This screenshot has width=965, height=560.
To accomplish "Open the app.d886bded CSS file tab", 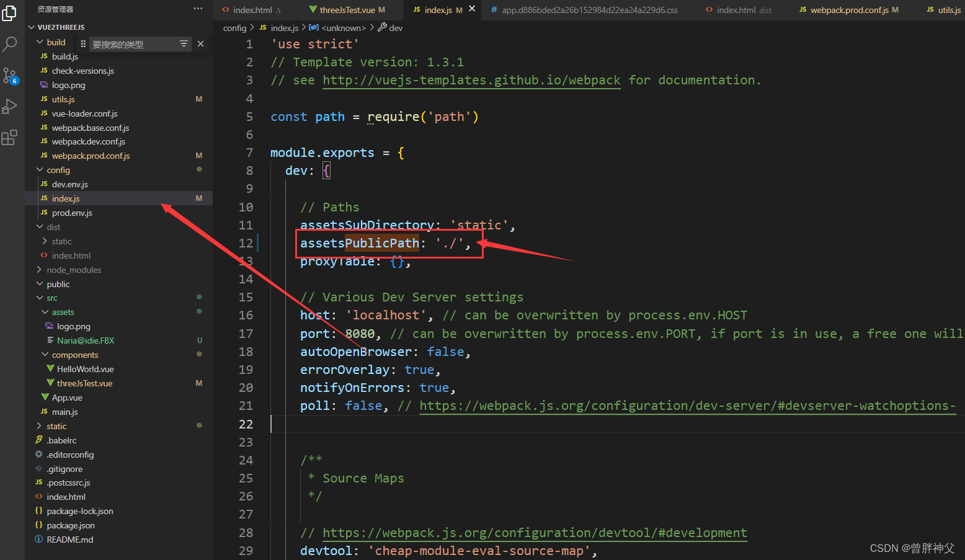I will 589,10.
